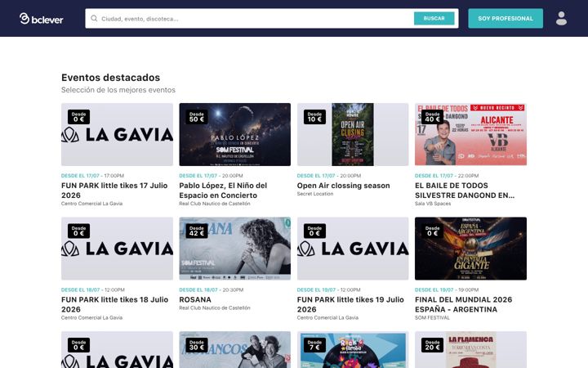This screenshot has width=588, height=368.
Task: Open the ROSANA event image
Action: click(x=234, y=249)
